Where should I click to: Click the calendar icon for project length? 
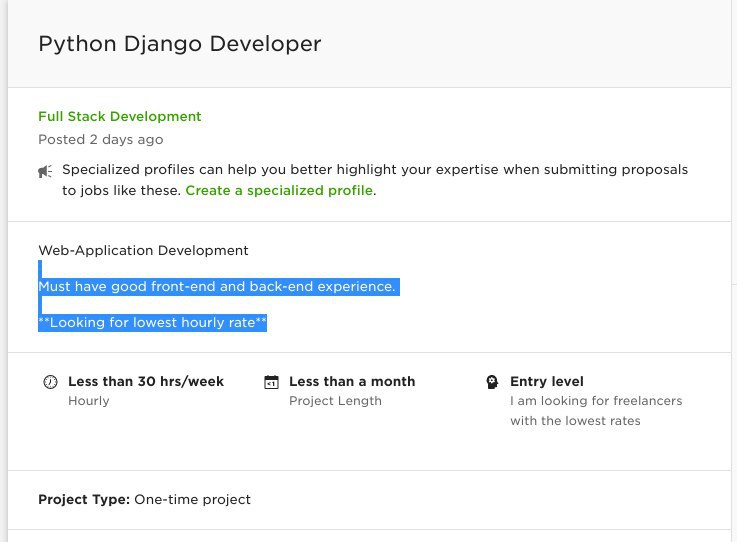click(271, 382)
